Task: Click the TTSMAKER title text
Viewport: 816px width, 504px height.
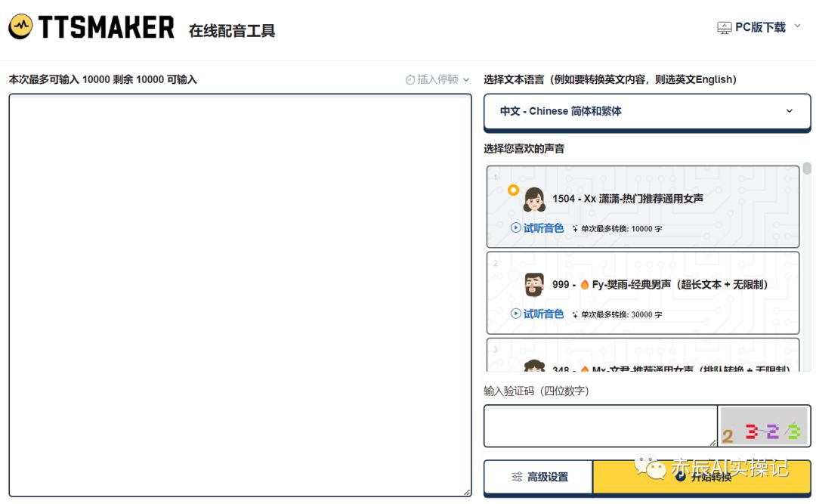Action: click(107, 27)
